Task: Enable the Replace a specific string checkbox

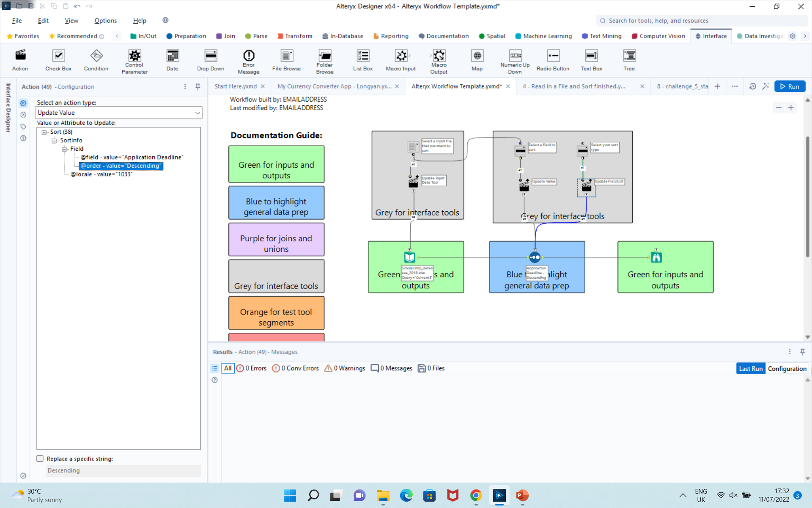Action: pyautogui.click(x=40, y=458)
